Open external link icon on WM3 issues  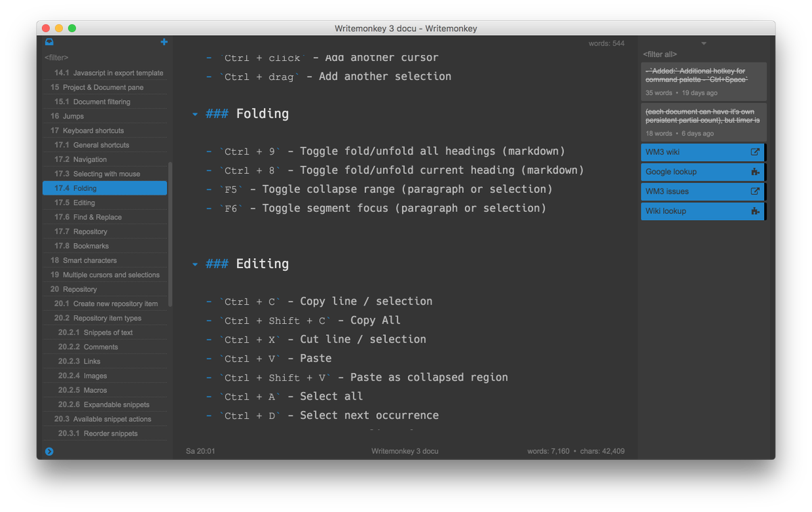click(755, 192)
